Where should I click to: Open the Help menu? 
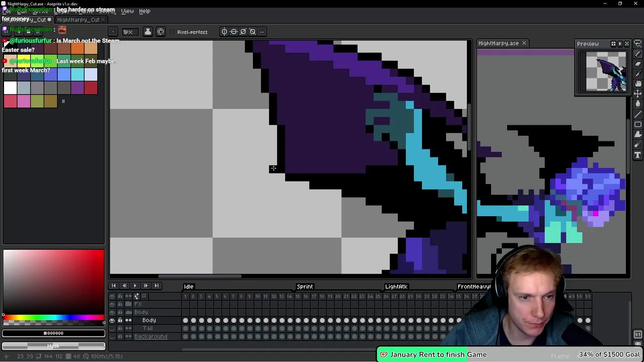click(144, 11)
